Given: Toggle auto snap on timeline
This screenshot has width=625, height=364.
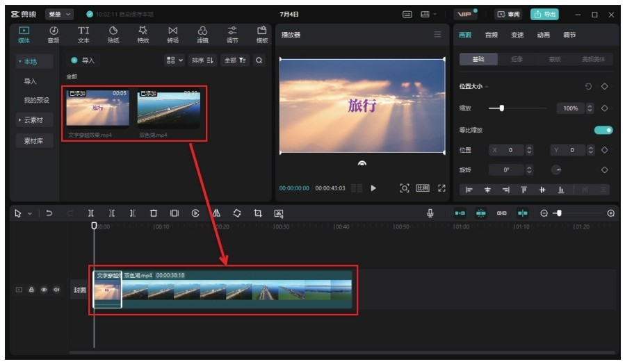Looking at the screenshot, I should coord(480,213).
